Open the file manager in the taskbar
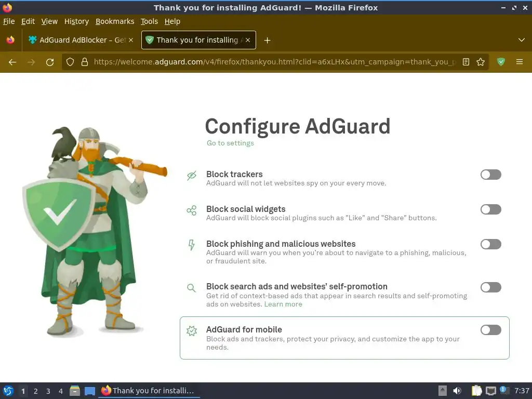This screenshot has width=532, height=399. click(x=75, y=391)
